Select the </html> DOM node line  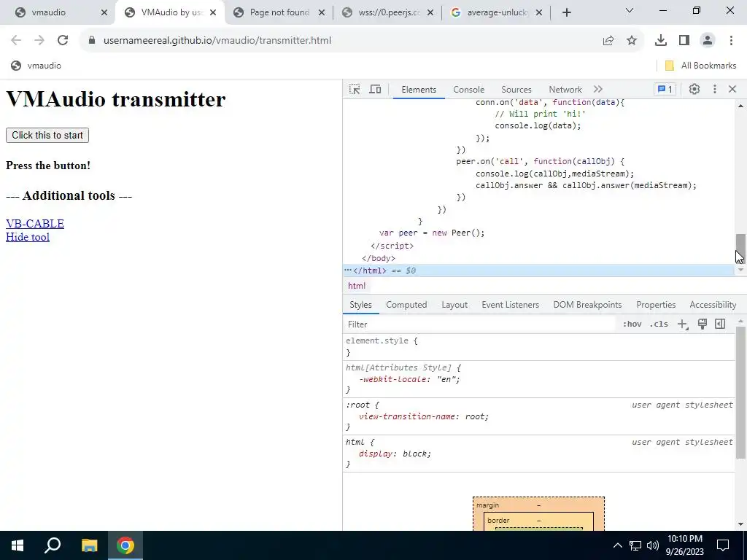[539, 271]
